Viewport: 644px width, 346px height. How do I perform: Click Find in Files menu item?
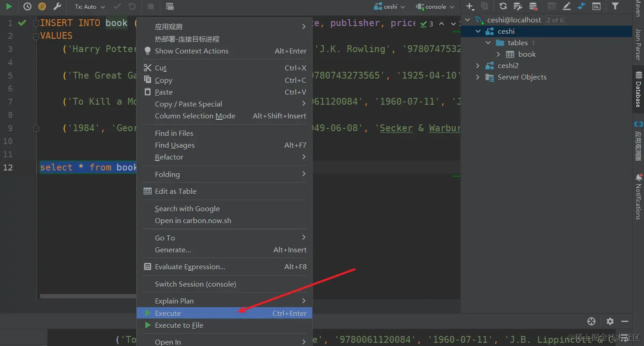(x=224, y=133)
